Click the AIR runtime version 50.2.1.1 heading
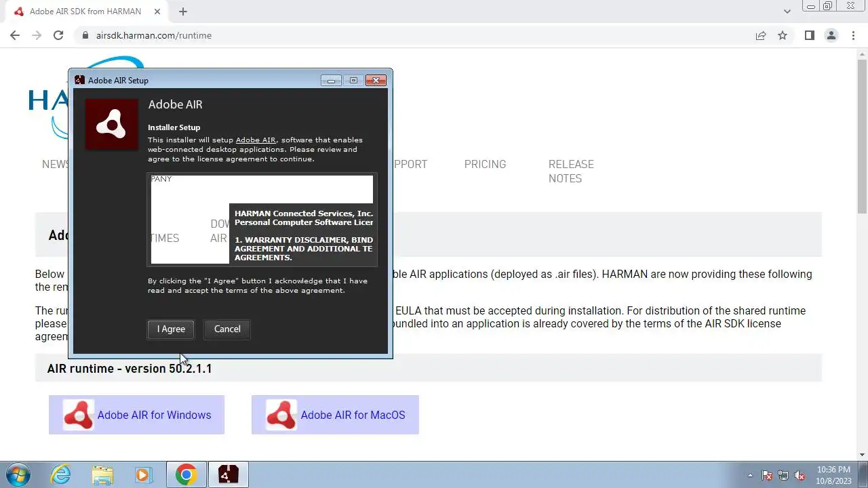 tap(130, 369)
